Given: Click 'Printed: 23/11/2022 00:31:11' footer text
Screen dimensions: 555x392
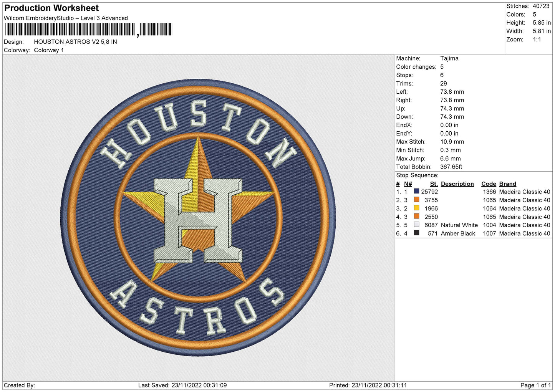Looking at the screenshot, I should (x=368, y=385).
